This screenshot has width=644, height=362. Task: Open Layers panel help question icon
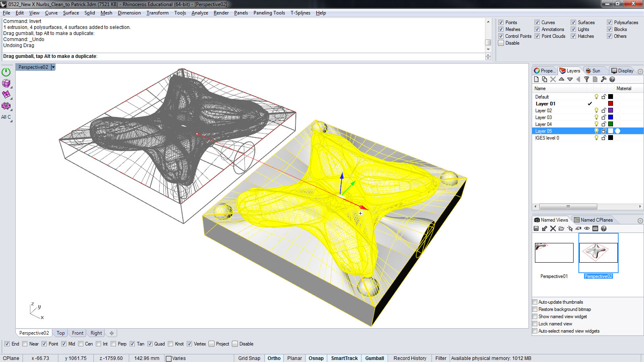pos(612,79)
